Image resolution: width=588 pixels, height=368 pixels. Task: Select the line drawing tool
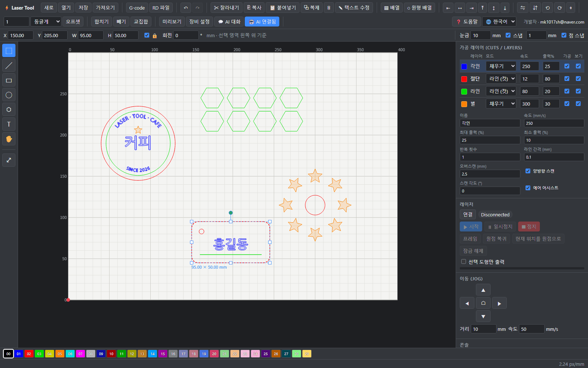tap(9, 66)
